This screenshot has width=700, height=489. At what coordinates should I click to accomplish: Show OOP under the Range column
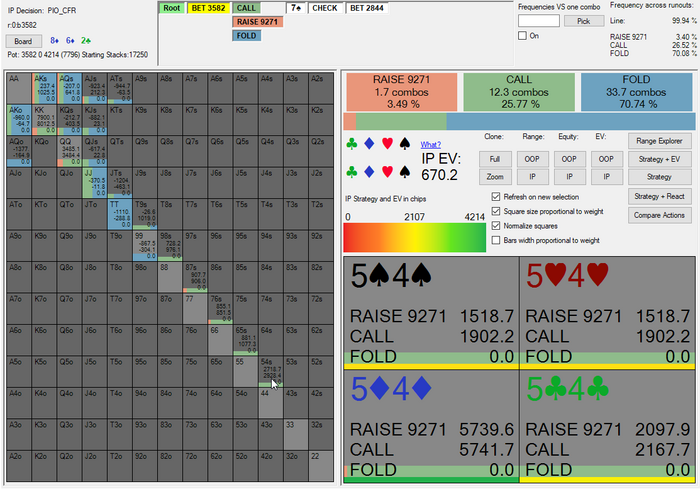click(532, 159)
